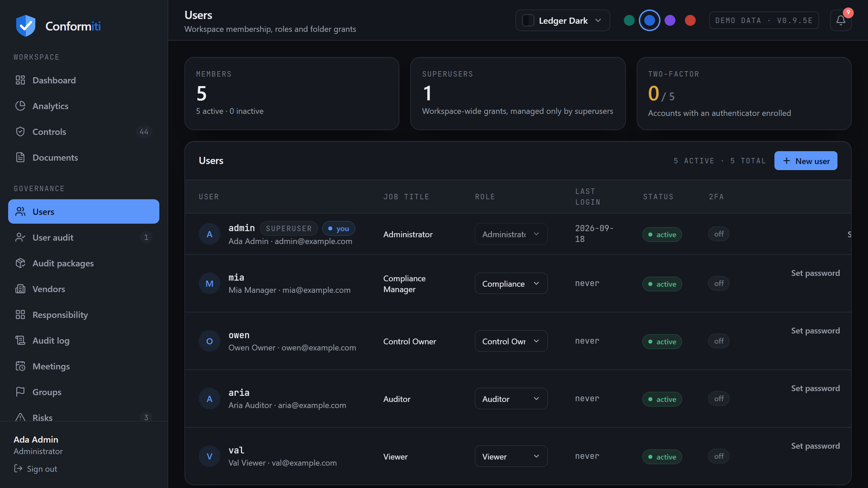Screen dimensions: 868x488
Task: Open val's Viewer role dropdown
Action: [x=511, y=456]
